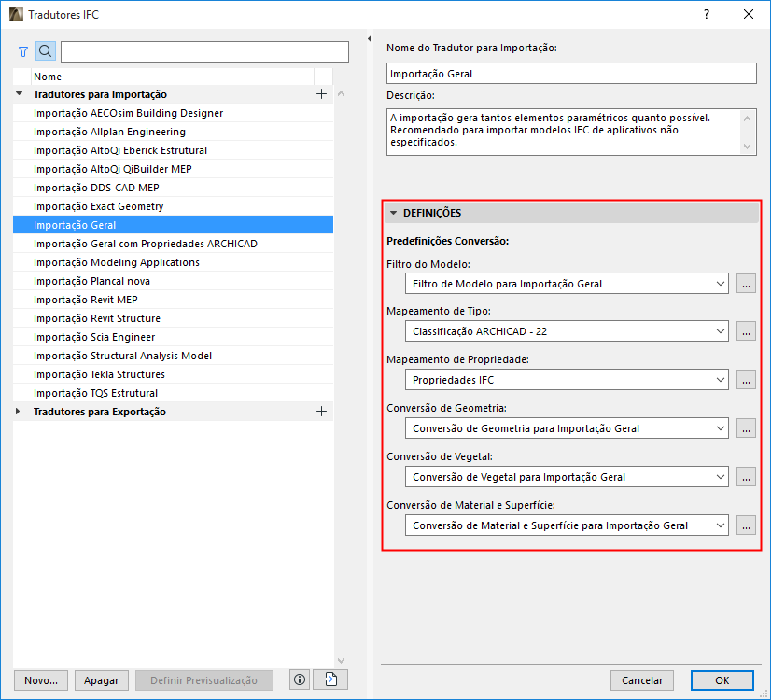Viewport: 771px width, 700px height.
Task: Open Conversão de Geometria dropdown
Action: tap(567, 428)
